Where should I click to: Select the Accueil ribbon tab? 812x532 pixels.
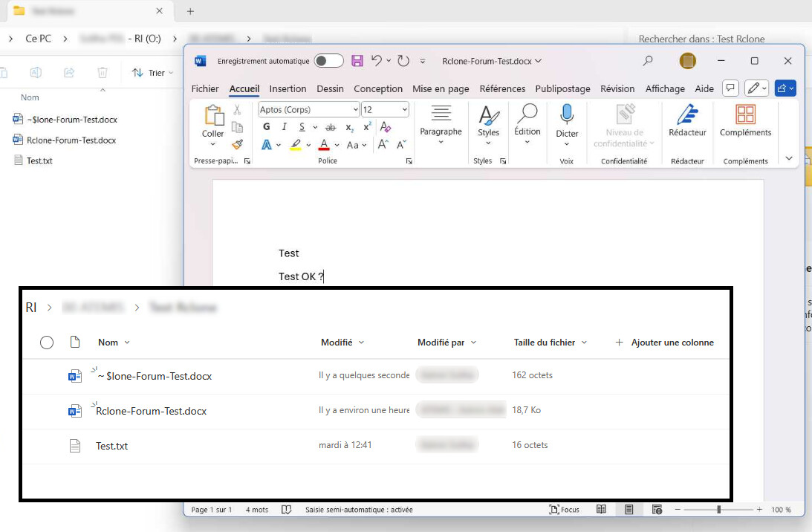[244, 88]
